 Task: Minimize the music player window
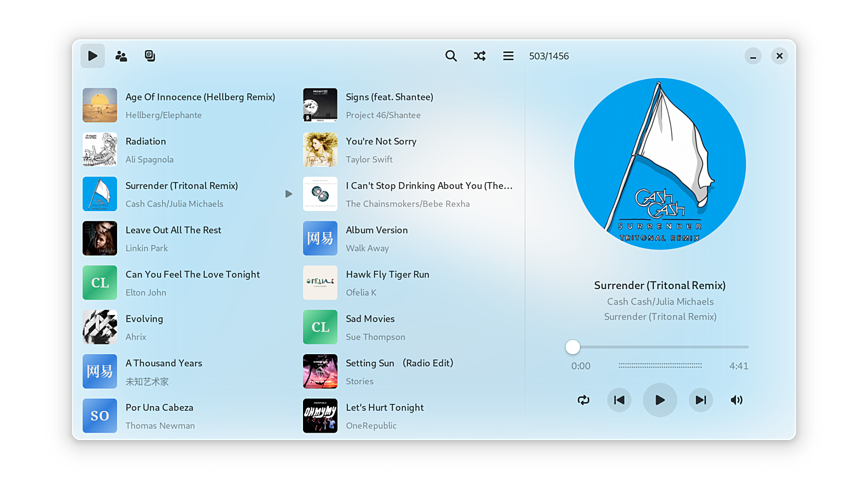(753, 56)
